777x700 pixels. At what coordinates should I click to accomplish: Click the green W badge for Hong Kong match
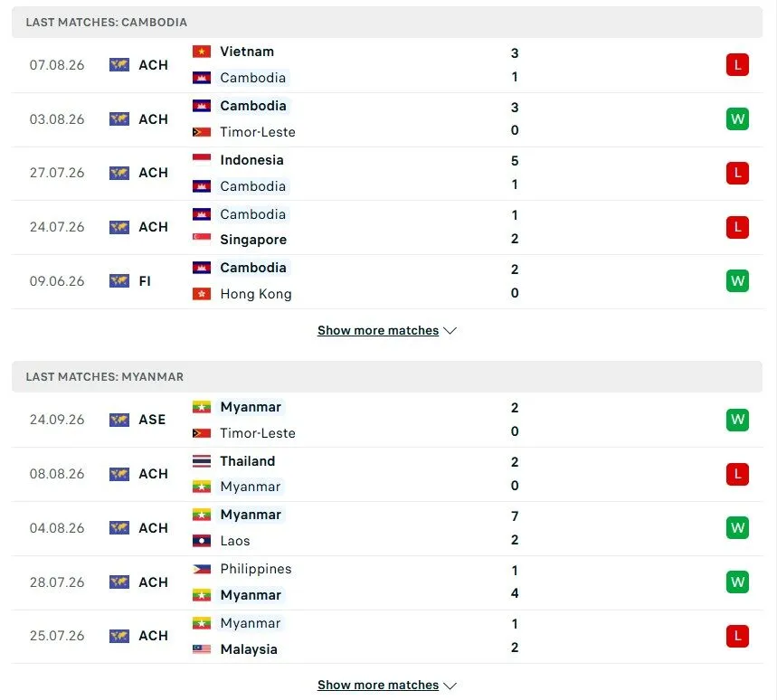click(737, 281)
